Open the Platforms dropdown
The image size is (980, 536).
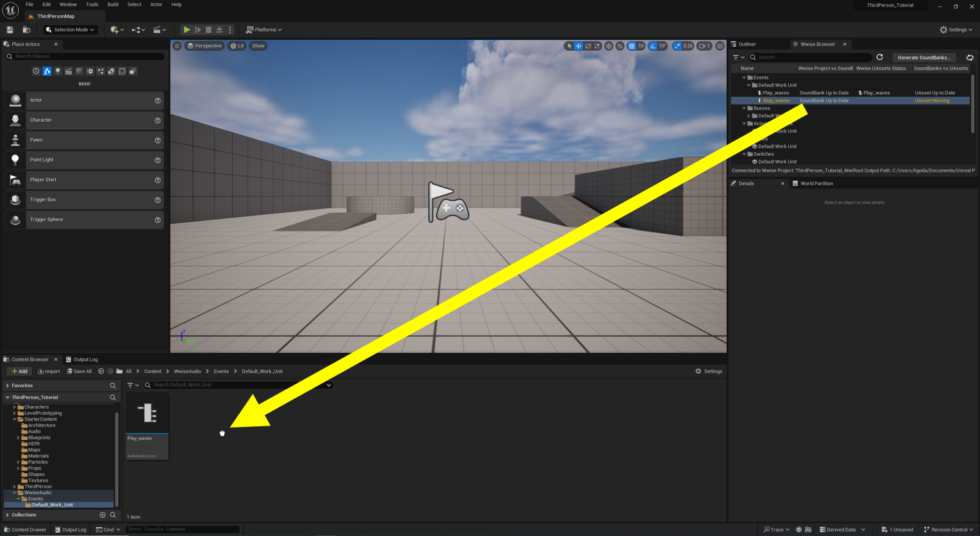point(263,29)
